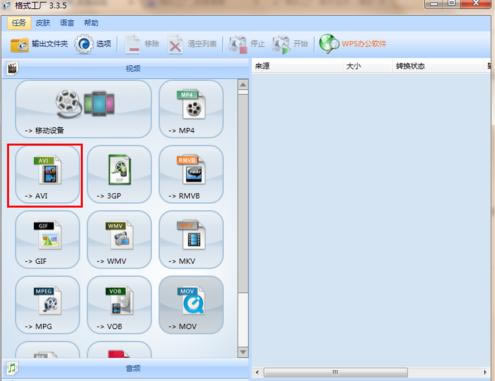Select the GIF conversion icon
Image resolution: width=495 pixels, height=381 pixels.
click(x=47, y=240)
